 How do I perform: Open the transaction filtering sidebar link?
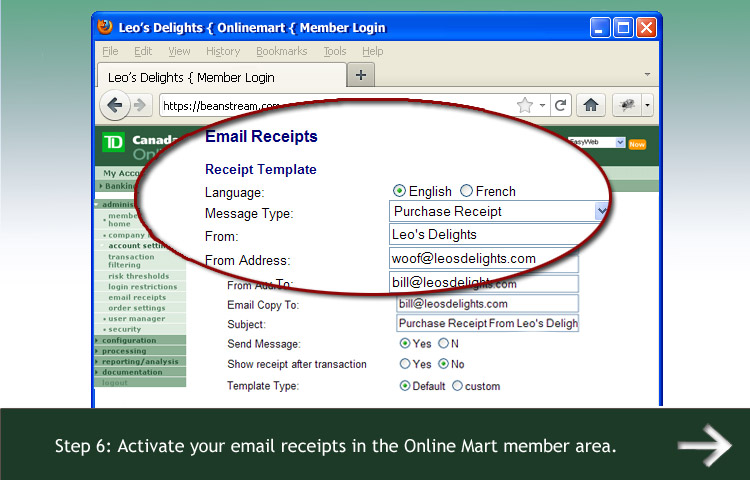click(131, 261)
